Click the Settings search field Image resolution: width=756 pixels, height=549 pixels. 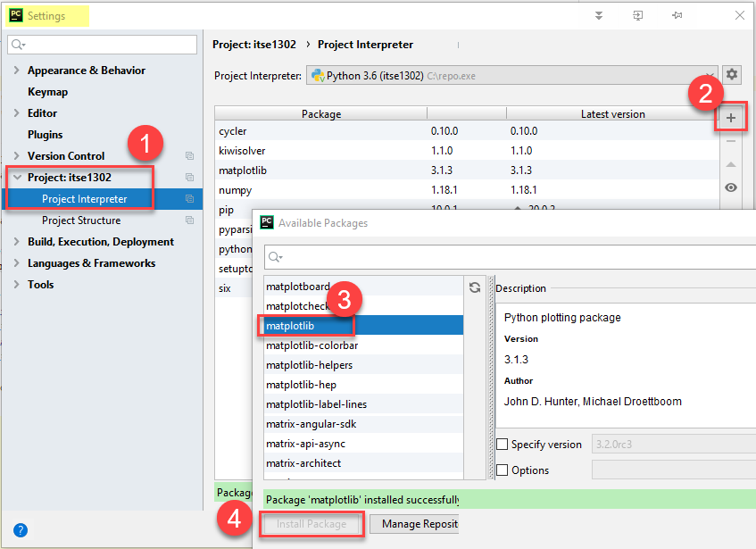pos(103,45)
